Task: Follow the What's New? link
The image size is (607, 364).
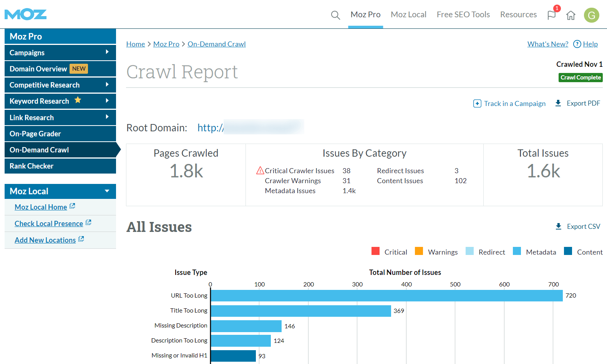Action: pyautogui.click(x=547, y=44)
